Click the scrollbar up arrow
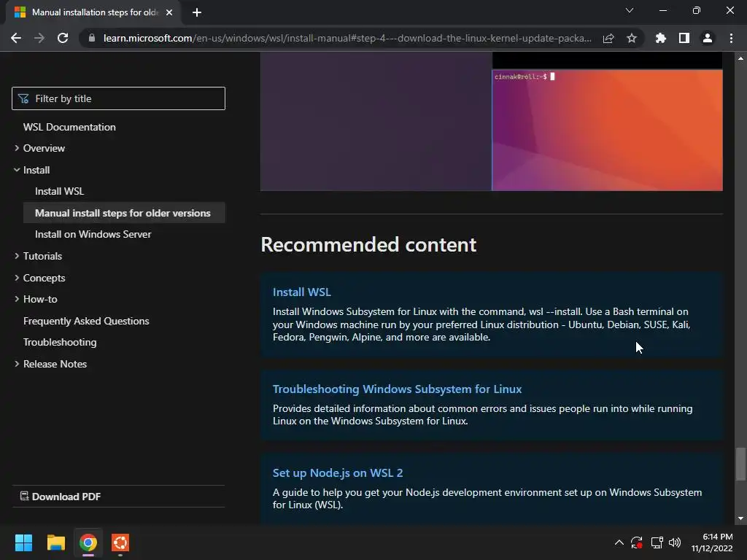The height and width of the screenshot is (560, 747). 740,58
